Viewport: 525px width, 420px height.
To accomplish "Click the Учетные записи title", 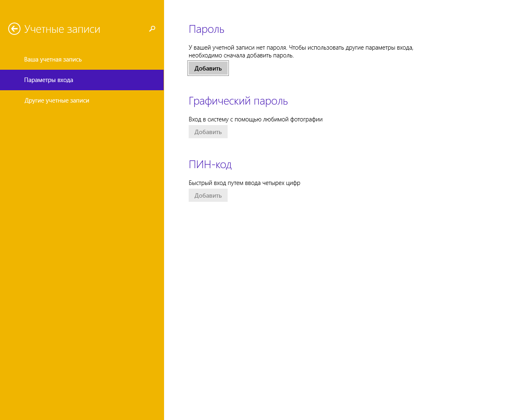I will pos(62,29).
